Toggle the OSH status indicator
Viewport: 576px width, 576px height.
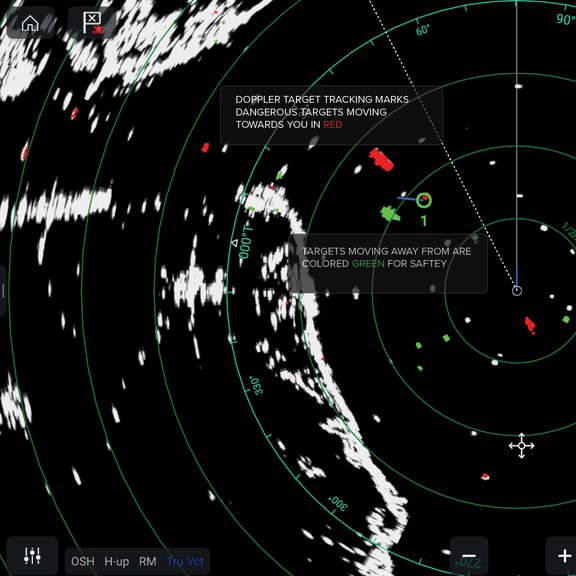(83, 561)
